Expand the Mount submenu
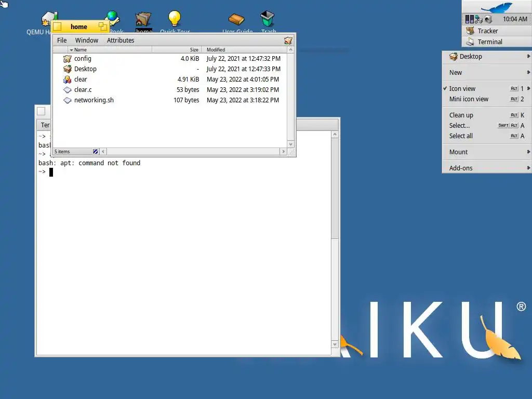Image resolution: width=532 pixels, height=399 pixels. pyautogui.click(x=487, y=152)
